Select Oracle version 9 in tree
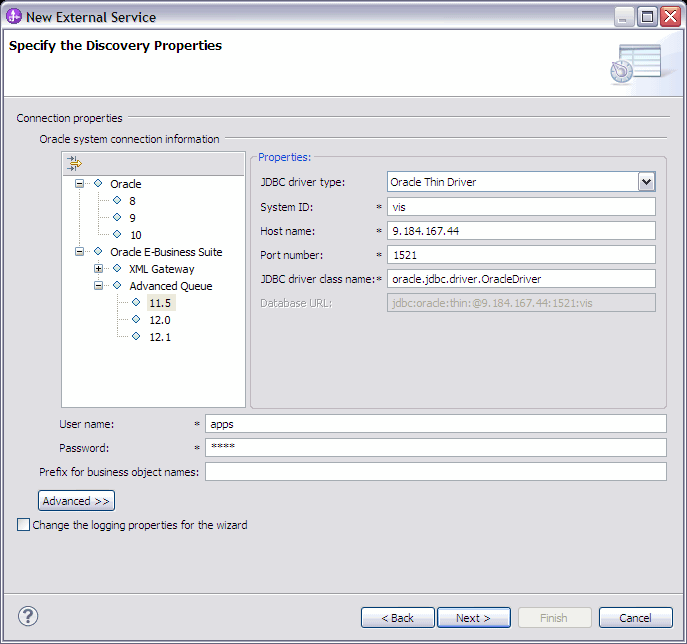 click(x=132, y=218)
